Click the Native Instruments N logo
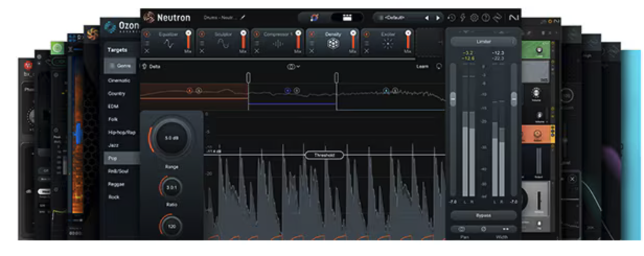This screenshot has height=256, width=644. pyautogui.click(x=513, y=18)
